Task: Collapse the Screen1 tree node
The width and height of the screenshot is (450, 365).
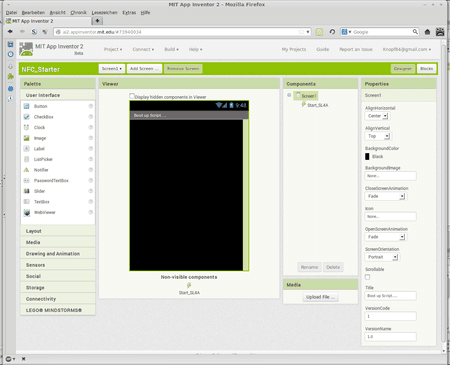Action: click(x=289, y=95)
